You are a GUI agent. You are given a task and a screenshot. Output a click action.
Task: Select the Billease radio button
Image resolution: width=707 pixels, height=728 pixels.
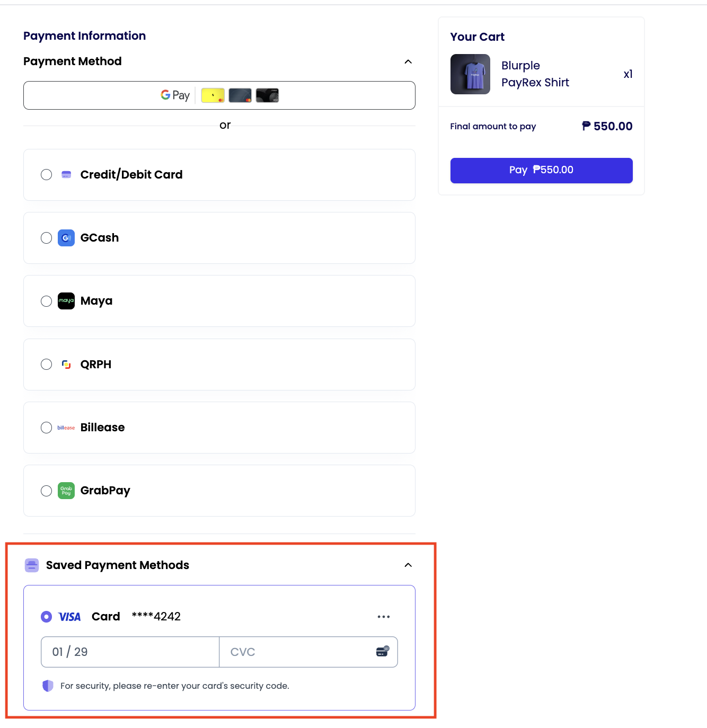[x=47, y=428]
